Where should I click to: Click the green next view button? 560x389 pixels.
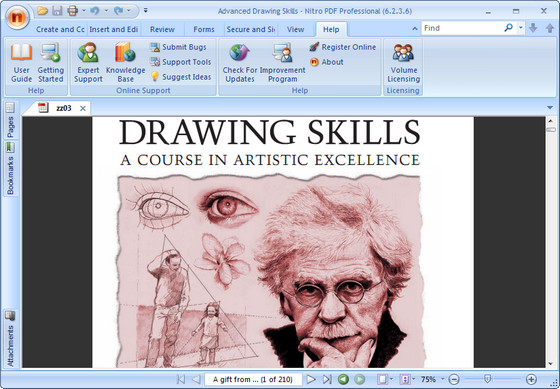[359, 379]
